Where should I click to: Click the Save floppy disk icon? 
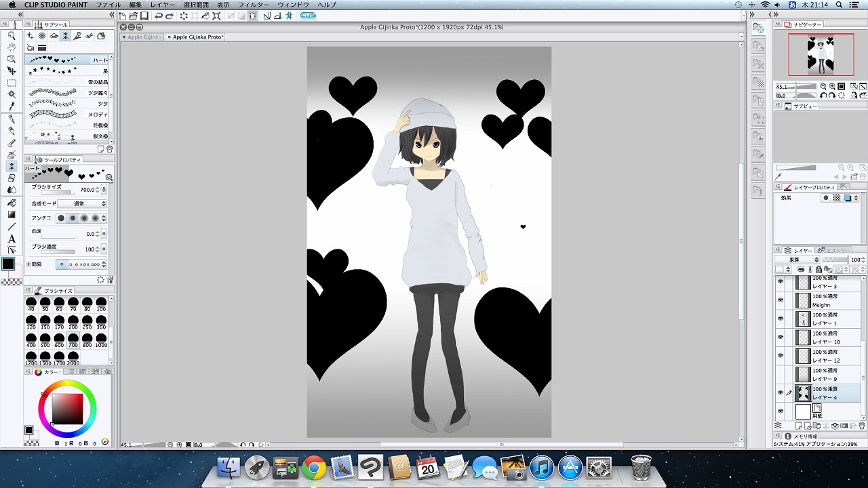(x=144, y=16)
